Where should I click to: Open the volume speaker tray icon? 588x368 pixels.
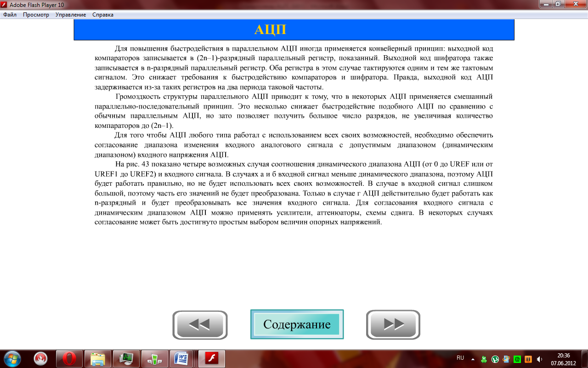pyautogui.click(x=539, y=359)
